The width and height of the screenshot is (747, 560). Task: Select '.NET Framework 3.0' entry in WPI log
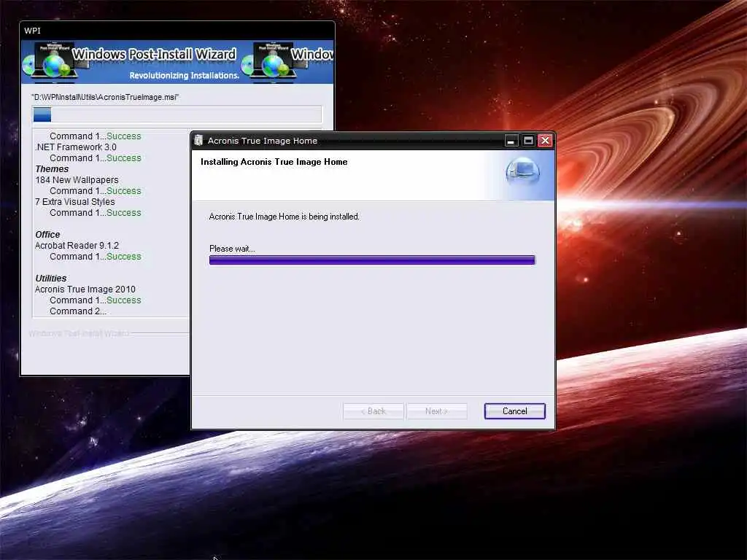click(x=76, y=147)
